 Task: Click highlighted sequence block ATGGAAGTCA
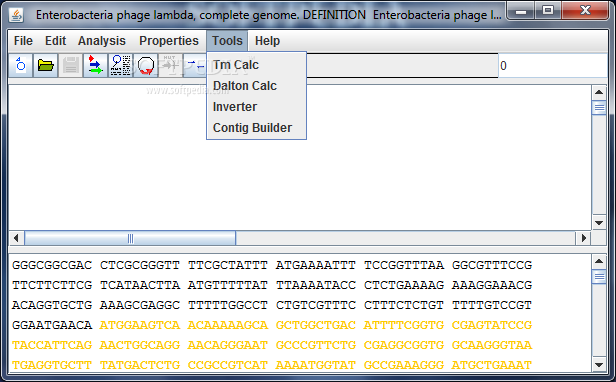point(140,325)
